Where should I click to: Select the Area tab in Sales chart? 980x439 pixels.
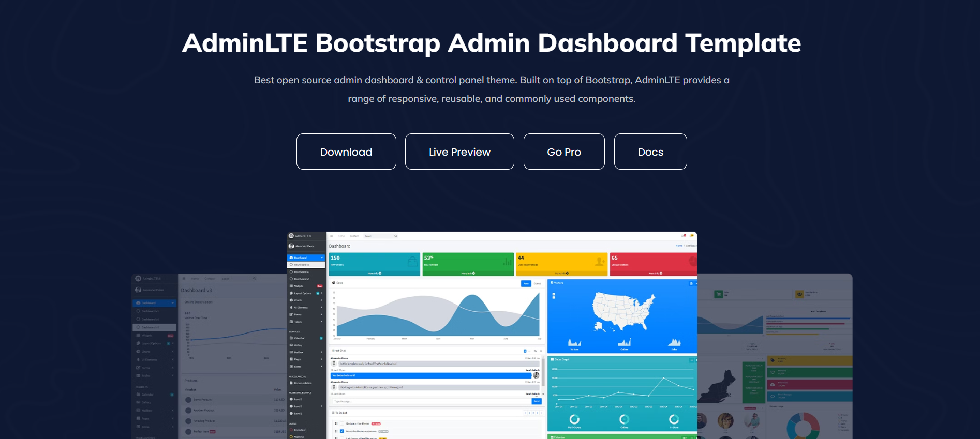point(526,283)
